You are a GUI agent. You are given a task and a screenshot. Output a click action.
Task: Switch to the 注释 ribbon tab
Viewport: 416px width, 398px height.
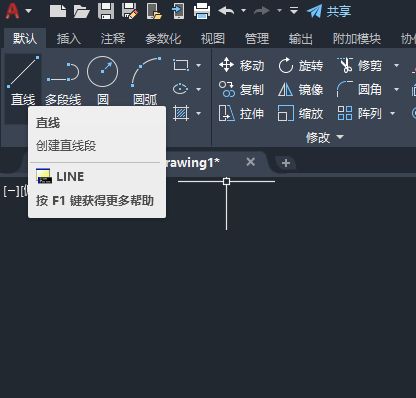(113, 39)
